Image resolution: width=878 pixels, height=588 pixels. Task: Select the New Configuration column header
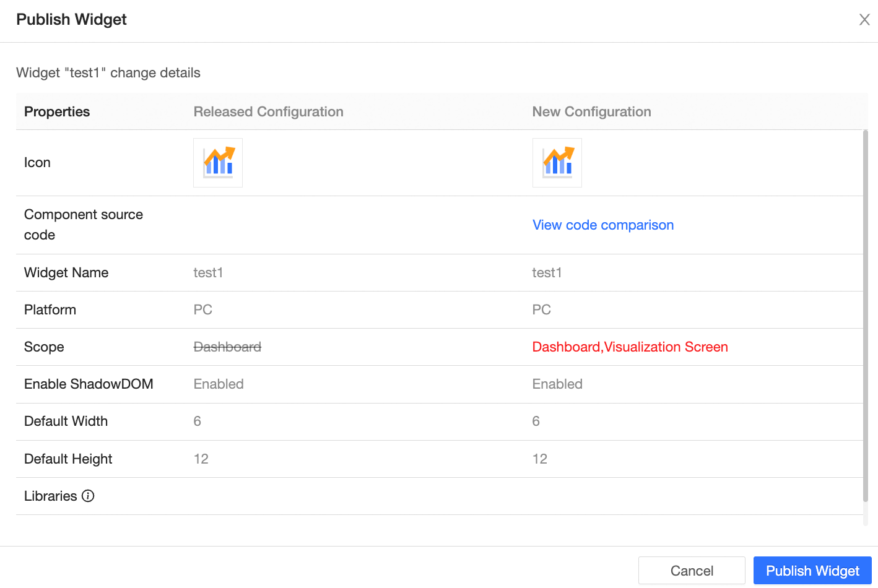point(591,112)
